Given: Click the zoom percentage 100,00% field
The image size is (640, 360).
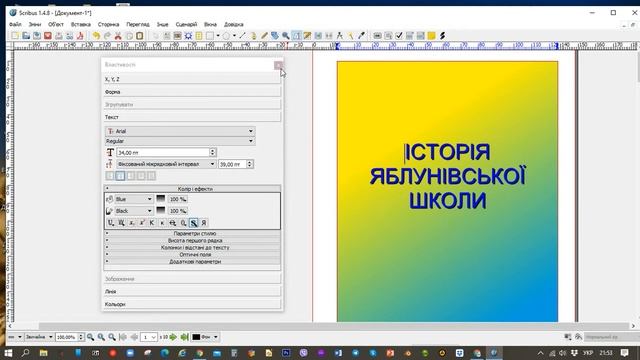Looking at the screenshot, I should [x=67, y=337].
